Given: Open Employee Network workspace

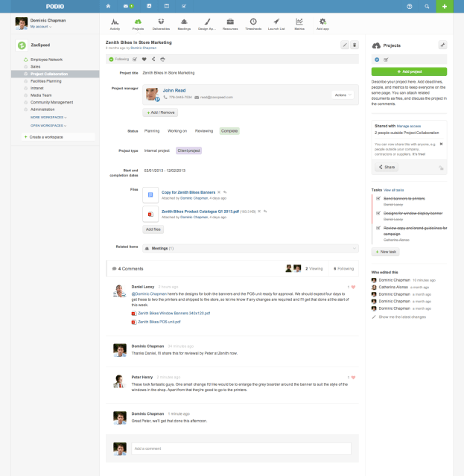Looking at the screenshot, I should point(46,60).
